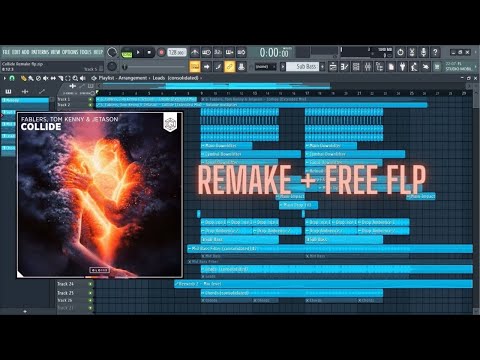Open the ADD menu
Screen dimensions: 480x360
click(25, 52)
